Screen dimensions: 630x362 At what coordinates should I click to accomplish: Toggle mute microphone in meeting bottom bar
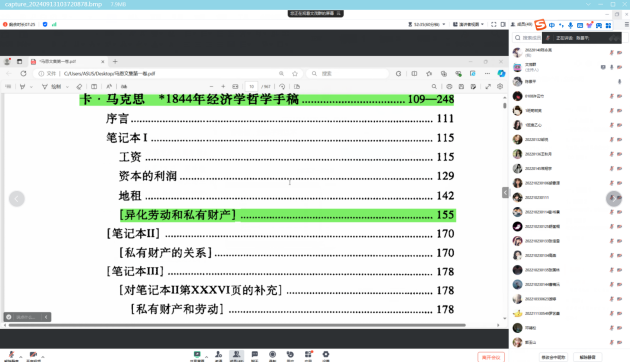[11, 355]
